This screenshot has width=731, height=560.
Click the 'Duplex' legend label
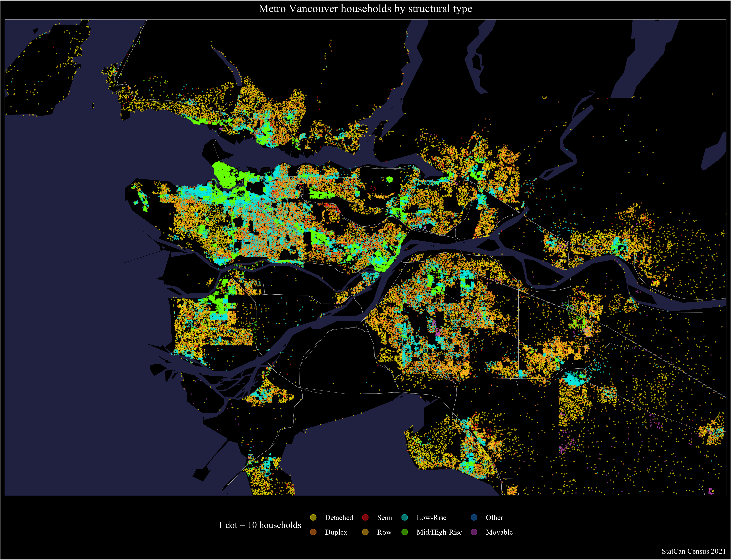click(336, 532)
